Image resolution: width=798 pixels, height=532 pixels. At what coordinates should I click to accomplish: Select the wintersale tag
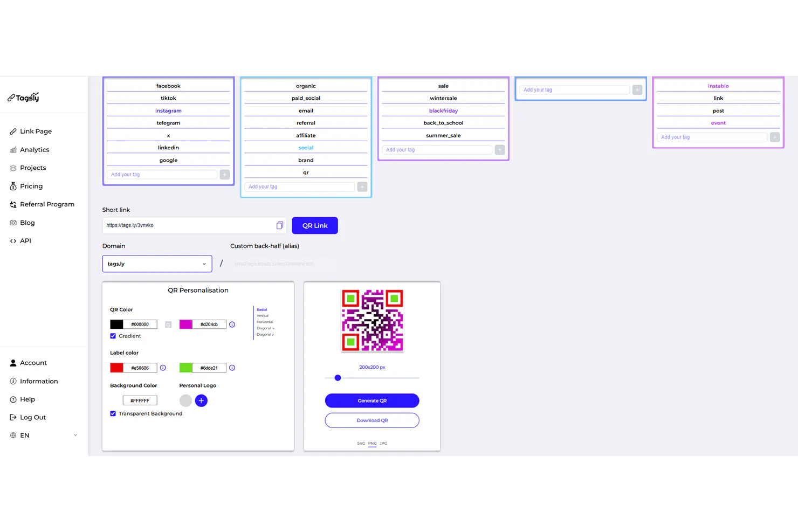coord(443,99)
